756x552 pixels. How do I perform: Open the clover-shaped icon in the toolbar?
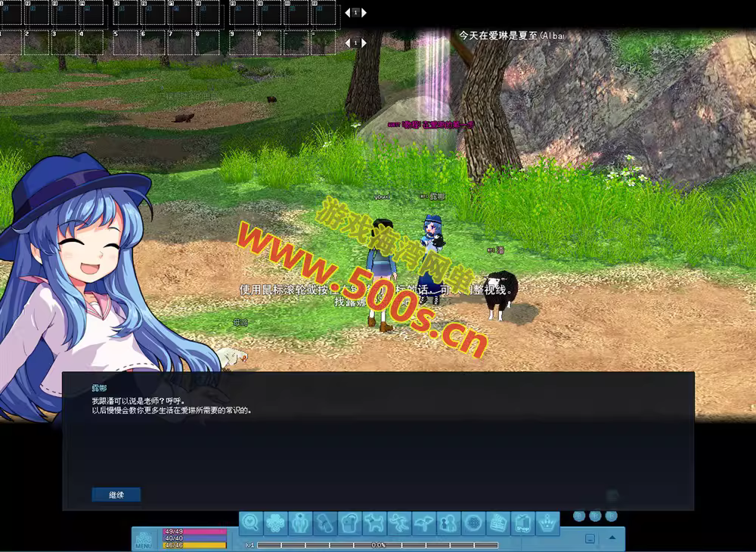tap(275, 523)
